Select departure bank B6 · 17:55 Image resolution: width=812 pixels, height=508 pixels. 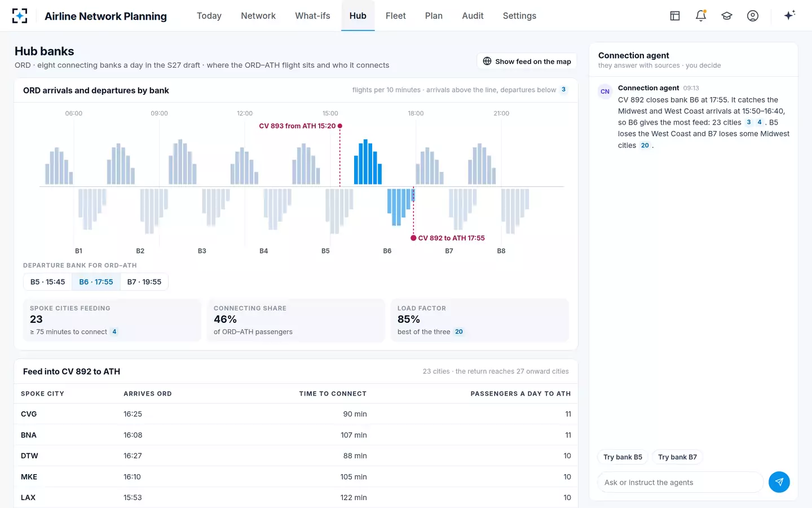pyautogui.click(x=96, y=282)
